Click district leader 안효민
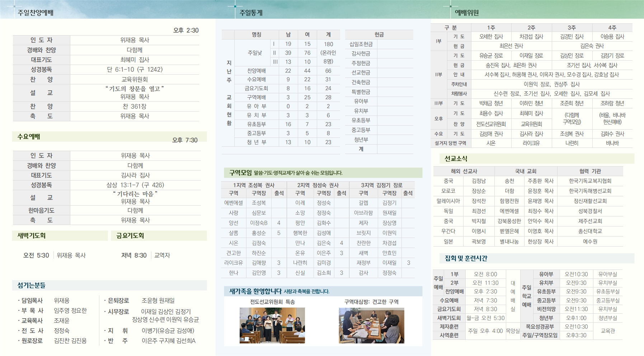Image resolution: width=644 pixels, height=356 pixels. [x=389, y=253]
